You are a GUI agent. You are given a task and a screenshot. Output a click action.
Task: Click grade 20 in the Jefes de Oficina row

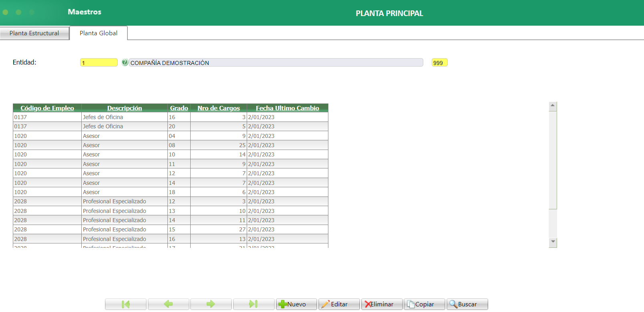click(x=172, y=126)
